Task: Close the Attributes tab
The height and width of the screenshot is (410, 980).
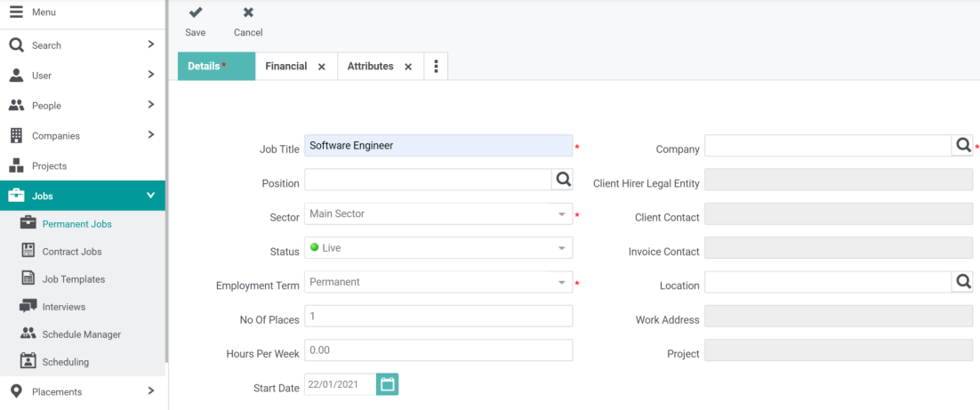Action: click(x=407, y=67)
